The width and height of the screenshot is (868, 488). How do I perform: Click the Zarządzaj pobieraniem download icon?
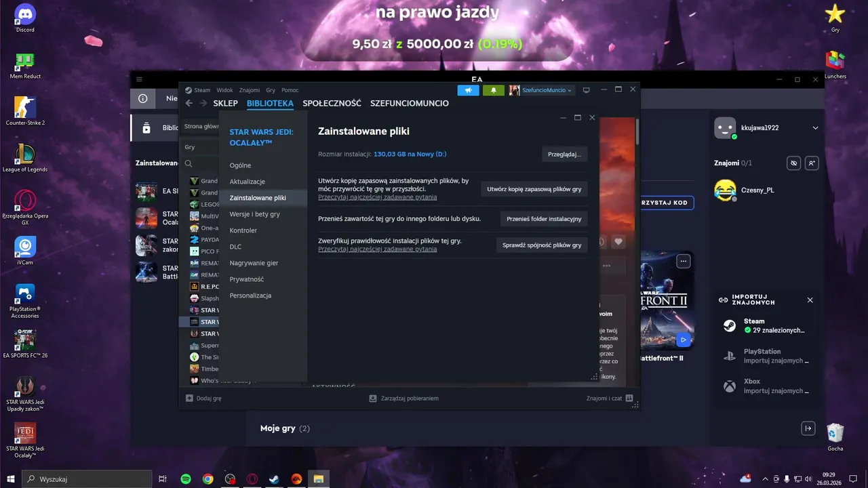click(373, 399)
